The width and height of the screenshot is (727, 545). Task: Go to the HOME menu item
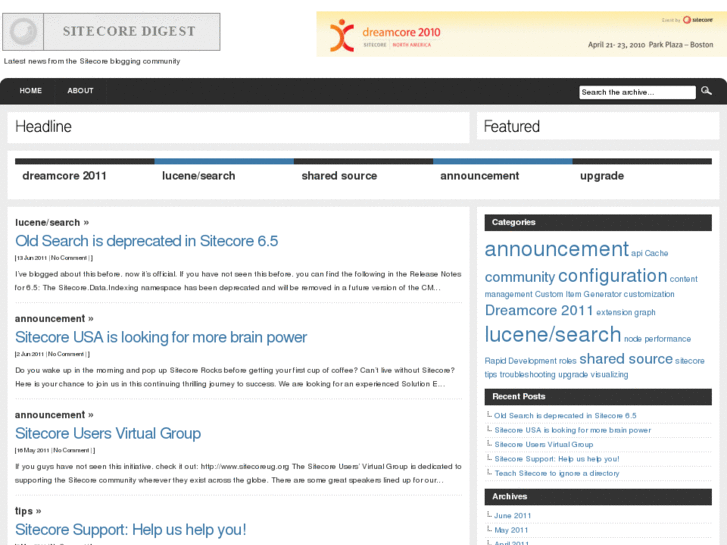click(31, 91)
